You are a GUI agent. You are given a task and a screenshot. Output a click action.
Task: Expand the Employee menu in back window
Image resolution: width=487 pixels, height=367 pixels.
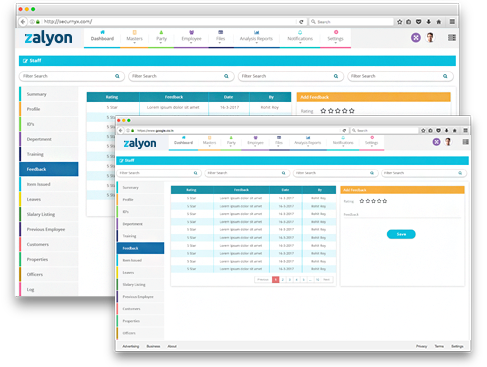pyautogui.click(x=191, y=38)
